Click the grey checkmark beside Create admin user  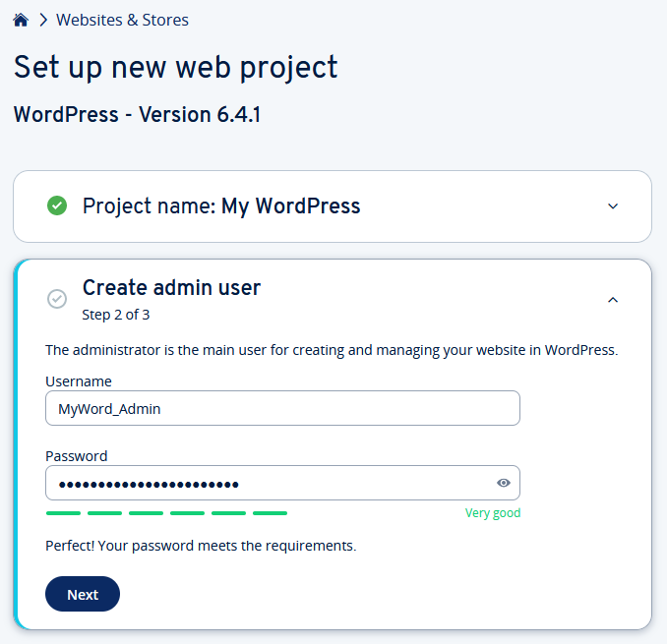pos(57,299)
